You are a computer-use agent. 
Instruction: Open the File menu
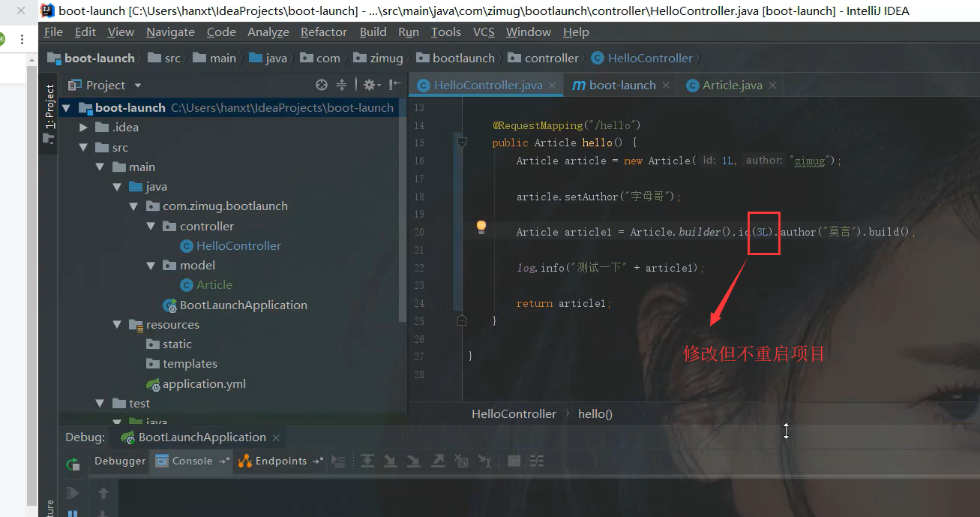point(53,32)
